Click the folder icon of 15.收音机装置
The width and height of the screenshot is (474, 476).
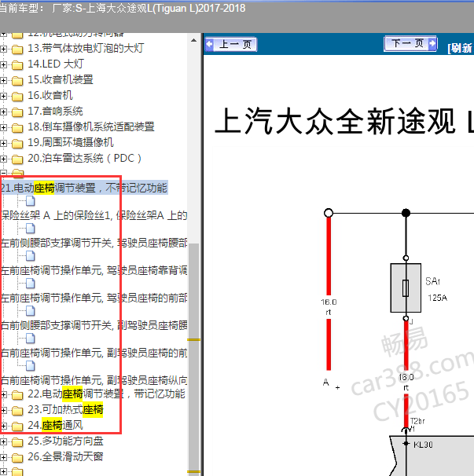coord(17,80)
